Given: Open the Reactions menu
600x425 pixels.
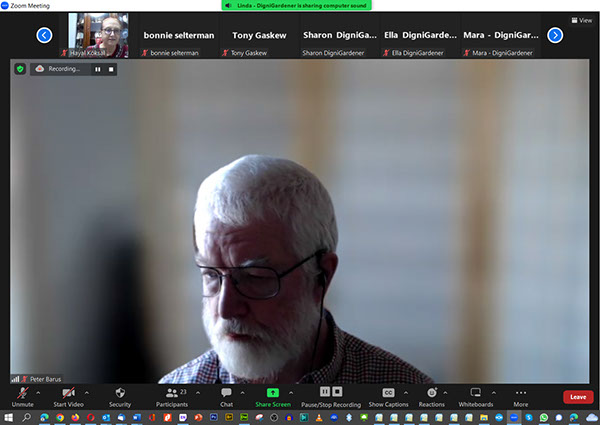Looking at the screenshot, I should pos(432,397).
